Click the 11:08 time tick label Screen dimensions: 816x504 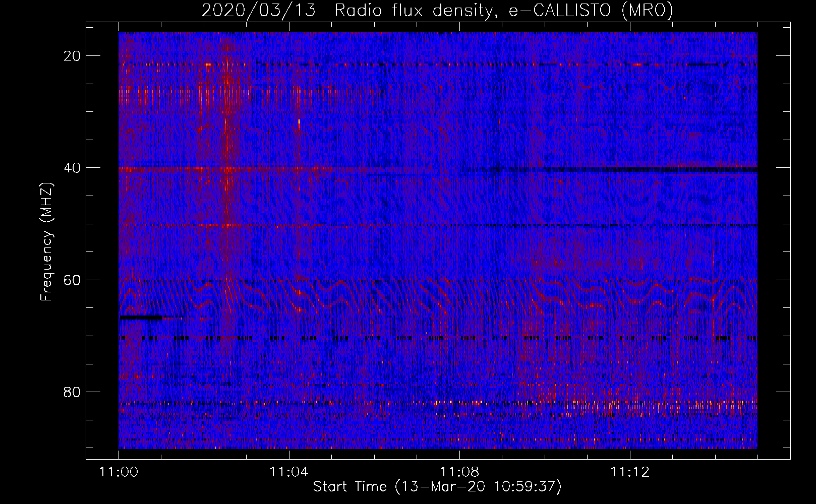(459, 472)
